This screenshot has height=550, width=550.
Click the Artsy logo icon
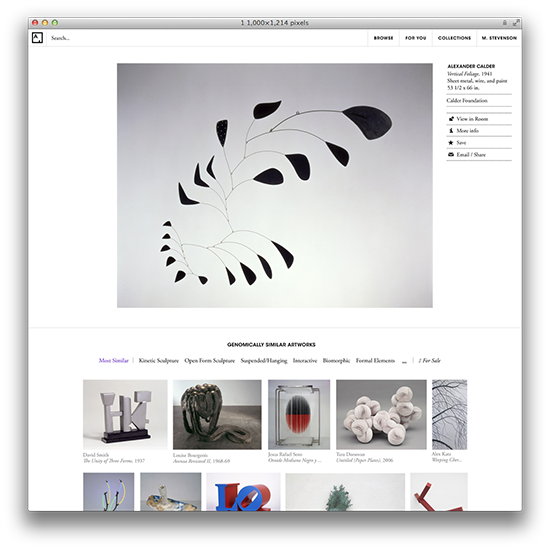[x=37, y=38]
